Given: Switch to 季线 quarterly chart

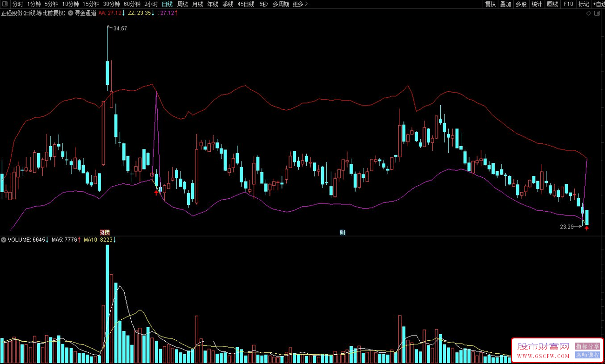Looking at the screenshot, I should point(228,4).
